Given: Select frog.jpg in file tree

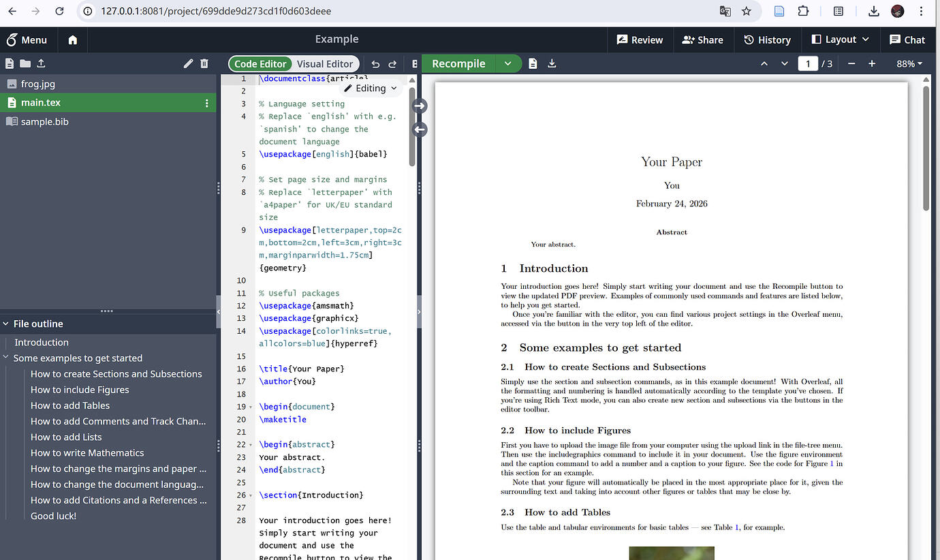Looking at the screenshot, I should pyautogui.click(x=108, y=84).
